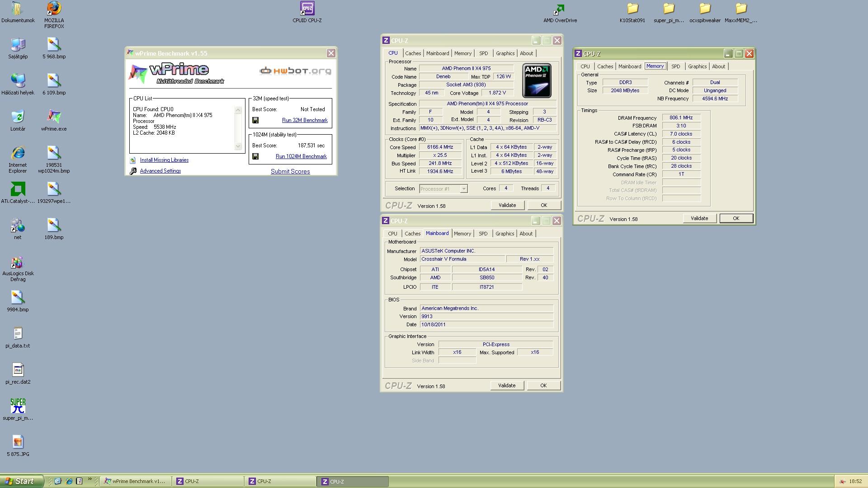This screenshot has width=868, height=488.
Task: Click save icon beside Run 1024M Benchmark
Action: [255, 156]
